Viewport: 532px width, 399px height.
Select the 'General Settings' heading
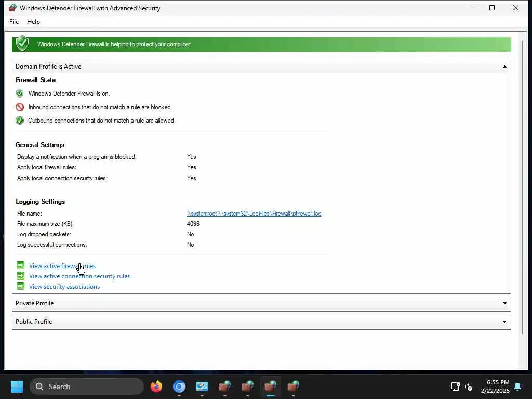coord(39,145)
